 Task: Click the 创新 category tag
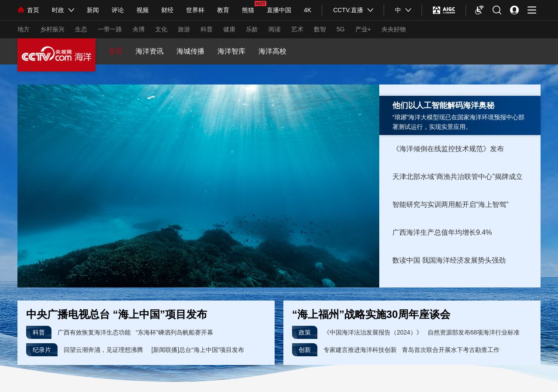coord(305,350)
